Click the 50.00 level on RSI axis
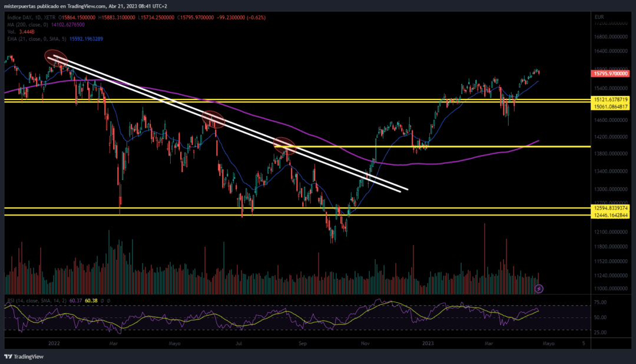This screenshot has width=636, height=364. pos(600,317)
